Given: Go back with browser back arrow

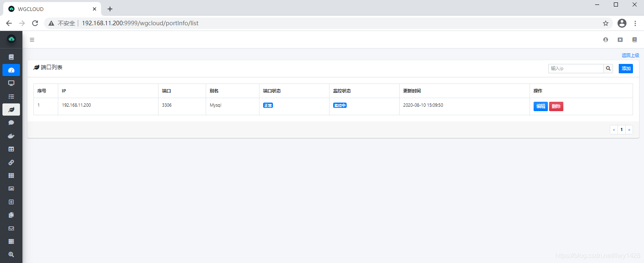Looking at the screenshot, I should 9,23.
